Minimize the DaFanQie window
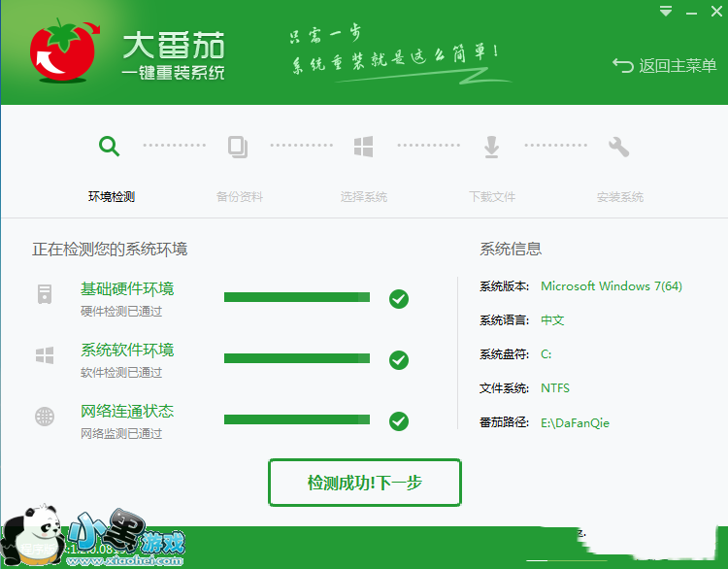The height and width of the screenshot is (569, 728). click(691, 13)
